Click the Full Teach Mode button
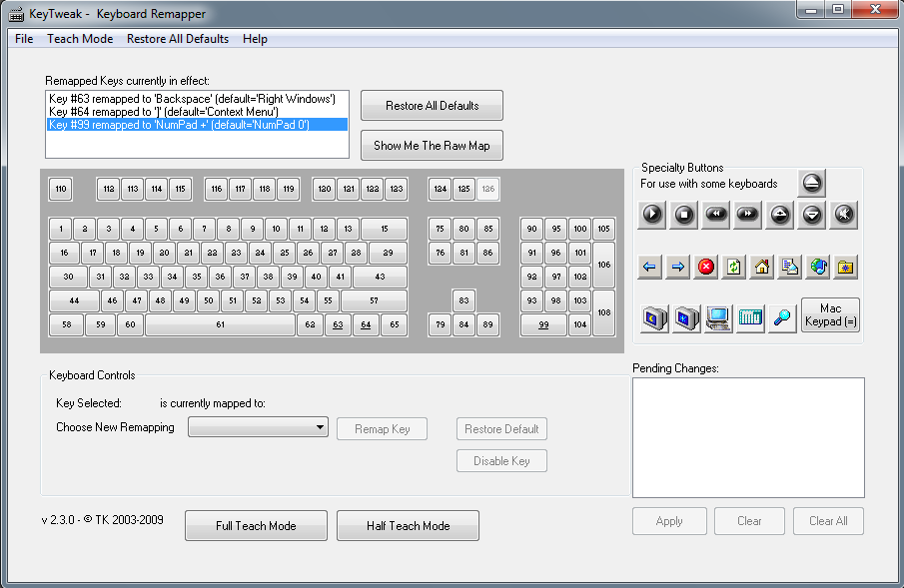904x588 pixels. 256,525
